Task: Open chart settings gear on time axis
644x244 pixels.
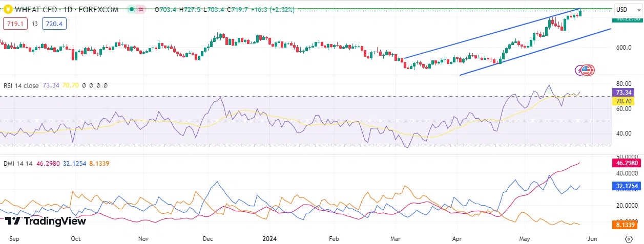Action: pyautogui.click(x=628, y=238)
